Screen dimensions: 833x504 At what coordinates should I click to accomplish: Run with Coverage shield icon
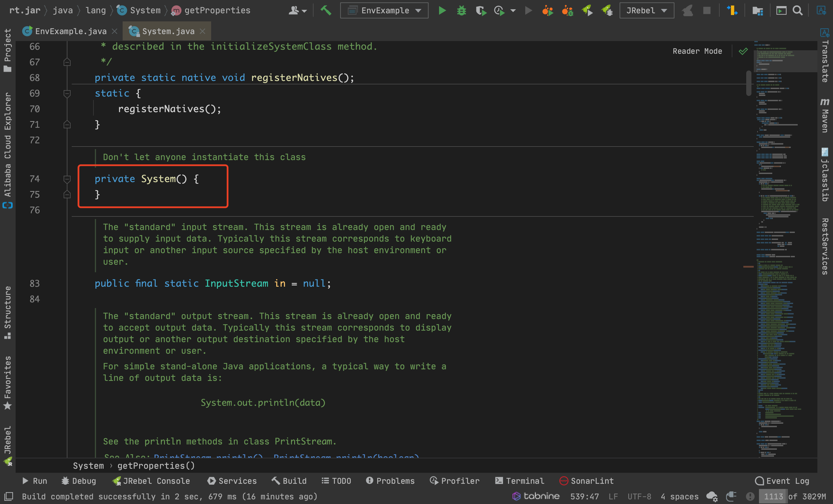(481, 10)
